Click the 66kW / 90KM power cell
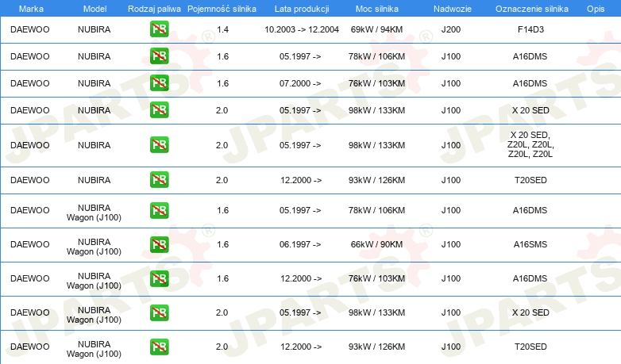The image size is (621, 364). (376, 244)
